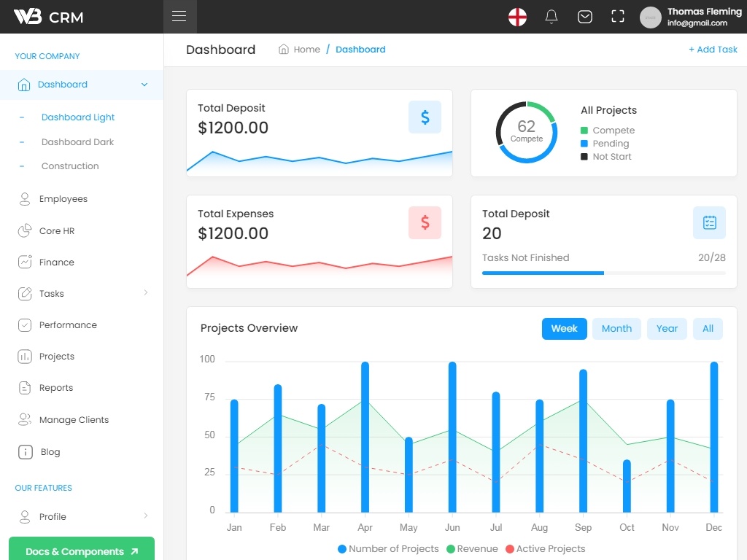
Task: Click the Tasks Not Finished progress bar
Action: click(603, 273)
